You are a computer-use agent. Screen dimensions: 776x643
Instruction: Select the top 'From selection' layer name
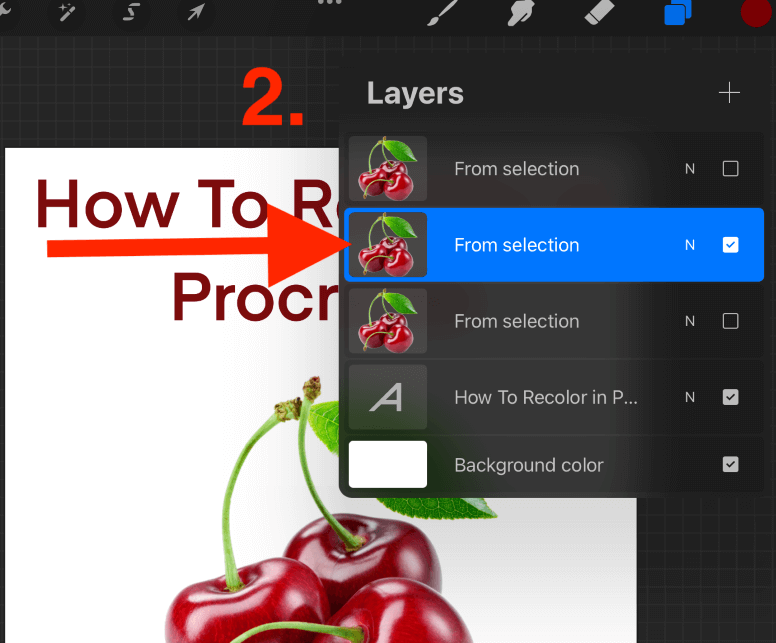coord(517,169)
